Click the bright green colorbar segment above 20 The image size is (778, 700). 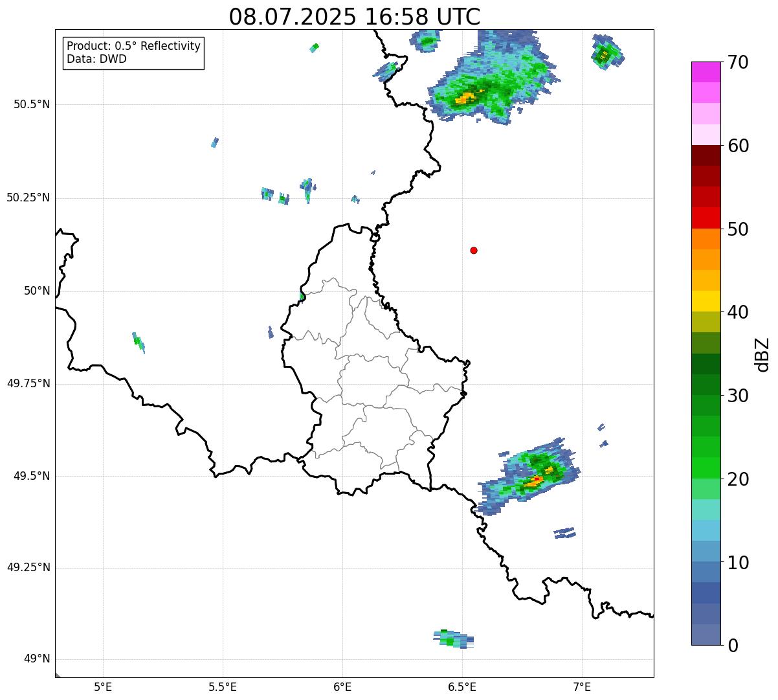(x=706, y=468)
